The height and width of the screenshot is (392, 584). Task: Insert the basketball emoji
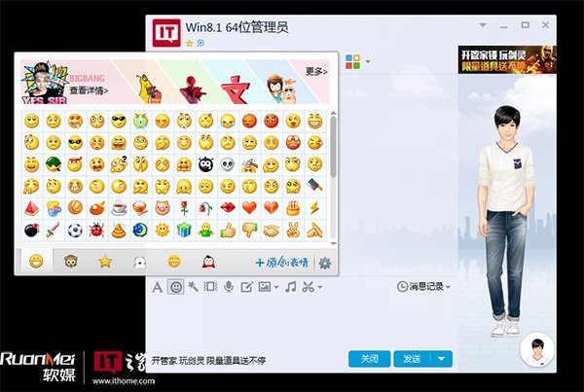75,208
